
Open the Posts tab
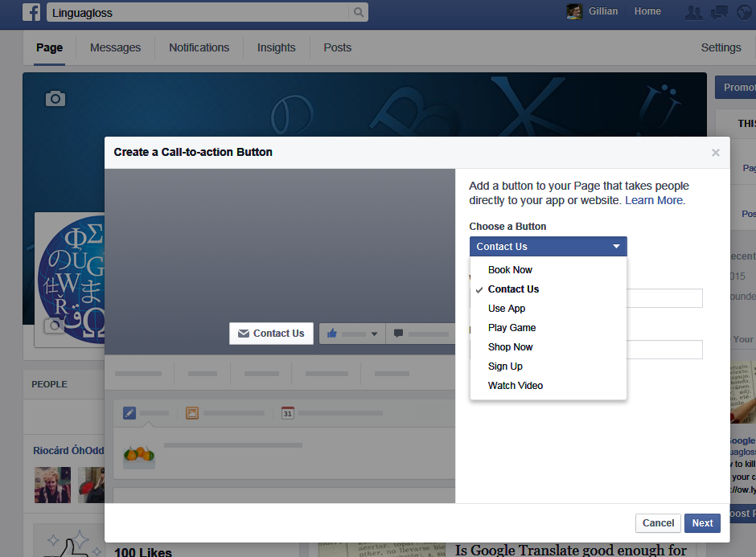click(x=338, y=47)
